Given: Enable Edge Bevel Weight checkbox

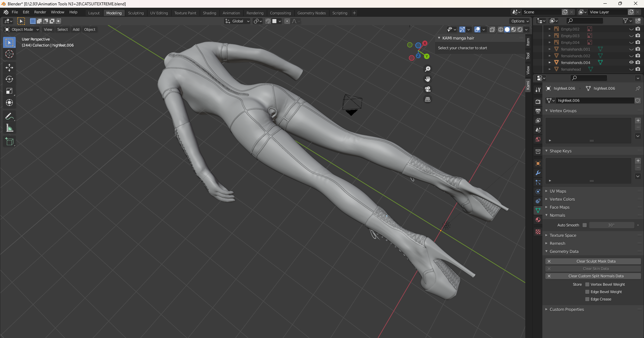Looking at the screenshot, I should (587, 292).
